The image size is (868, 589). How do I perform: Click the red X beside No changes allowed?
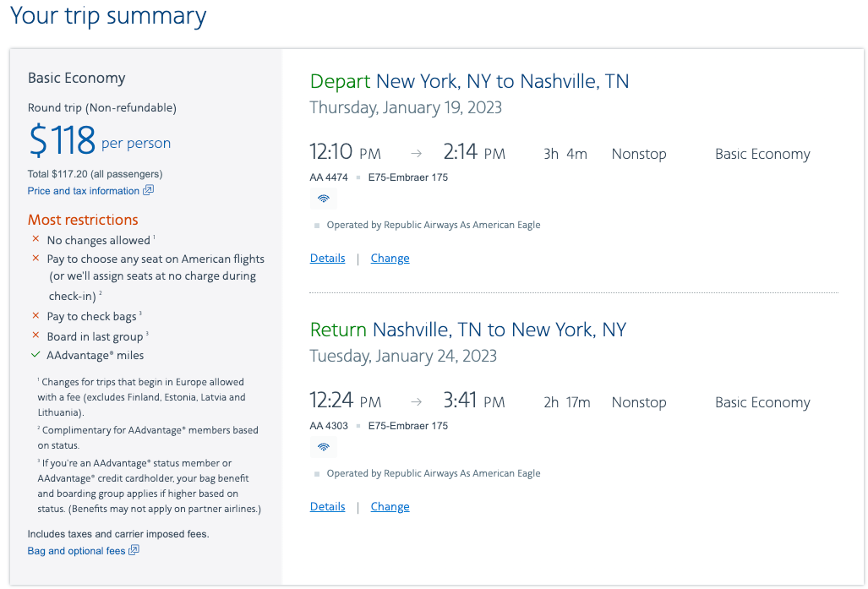(x=35, y=240)
